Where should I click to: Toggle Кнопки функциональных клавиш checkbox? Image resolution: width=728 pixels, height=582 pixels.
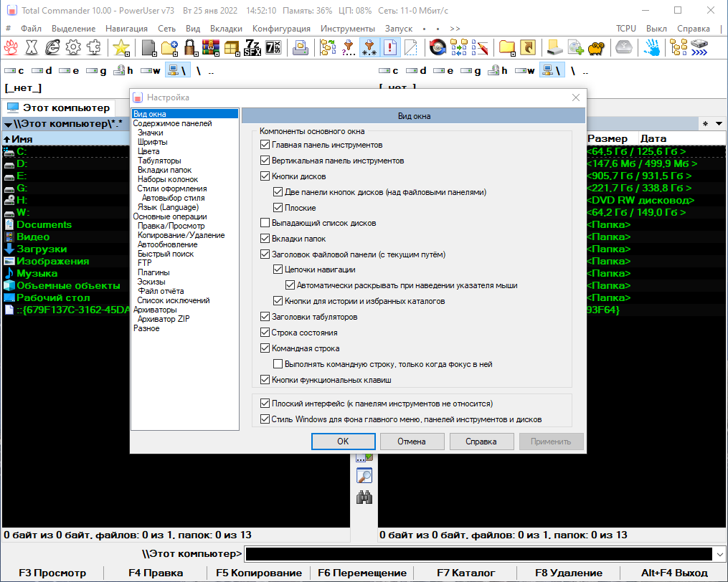point(265,380)
